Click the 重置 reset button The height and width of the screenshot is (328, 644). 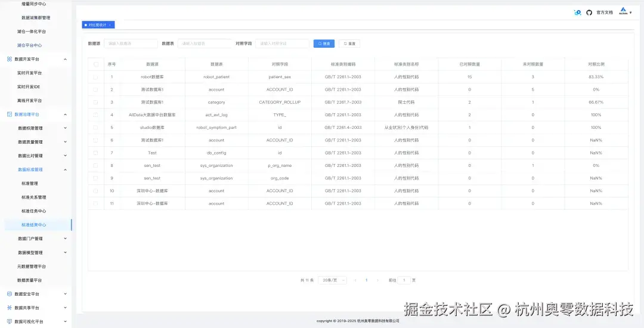click(349, 44)
